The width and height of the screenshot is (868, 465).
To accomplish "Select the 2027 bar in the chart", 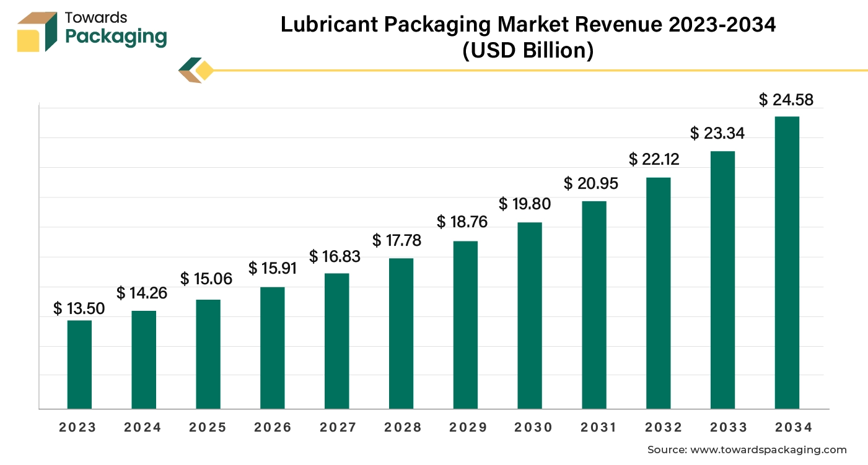I will point(337,341).
